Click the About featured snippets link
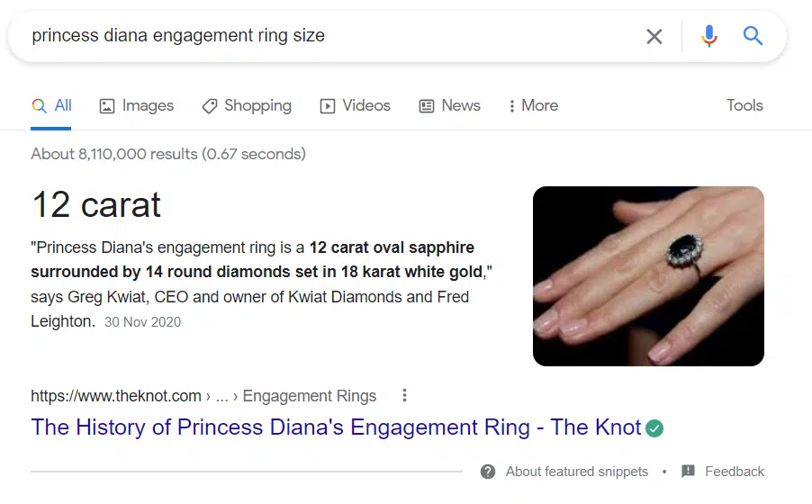Screen dimensions: 812x504 (576, 472)
